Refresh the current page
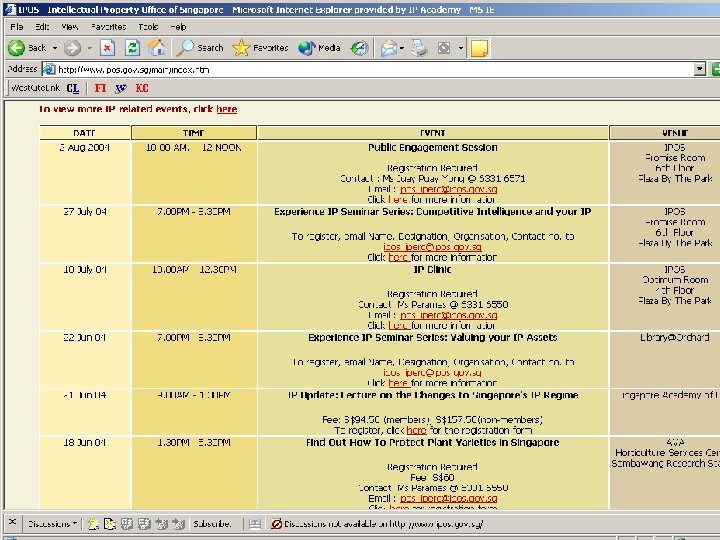This screenshot has width=720, height=540. [132, 48]
